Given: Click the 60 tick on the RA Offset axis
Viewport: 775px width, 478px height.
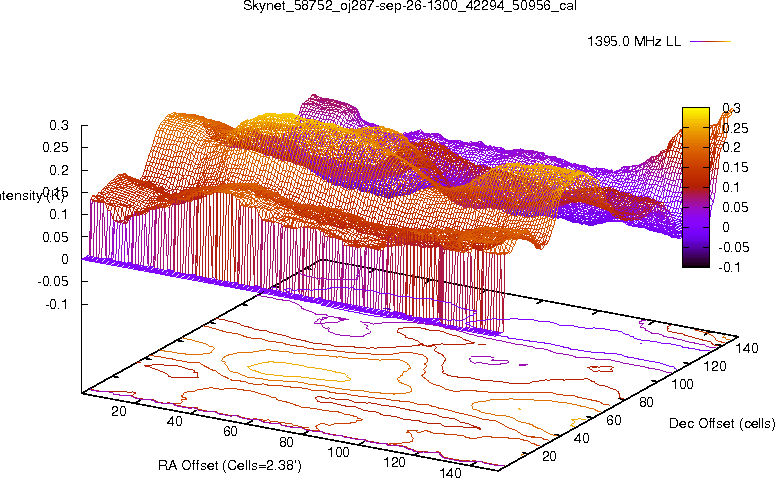Looking at the screenshot, I should click(x=230, y=431).
